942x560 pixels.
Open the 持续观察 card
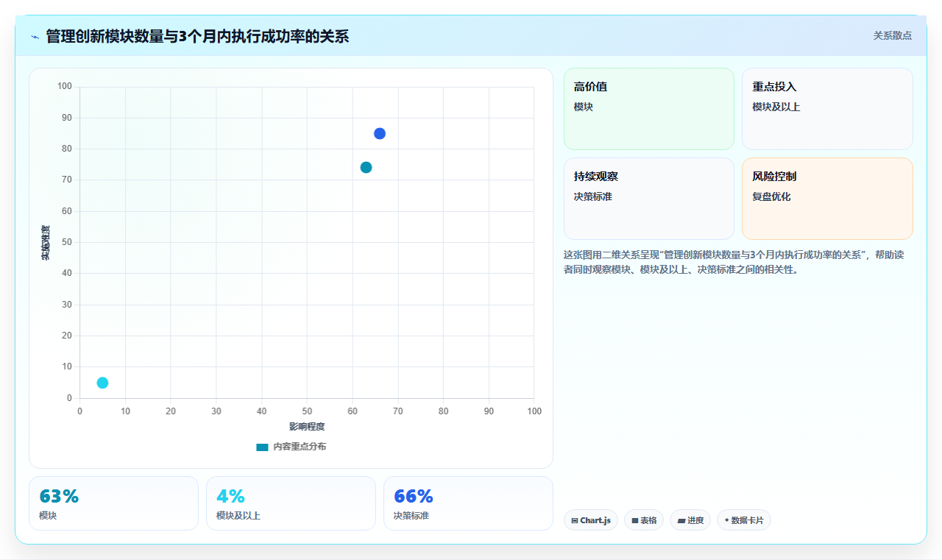649,199
